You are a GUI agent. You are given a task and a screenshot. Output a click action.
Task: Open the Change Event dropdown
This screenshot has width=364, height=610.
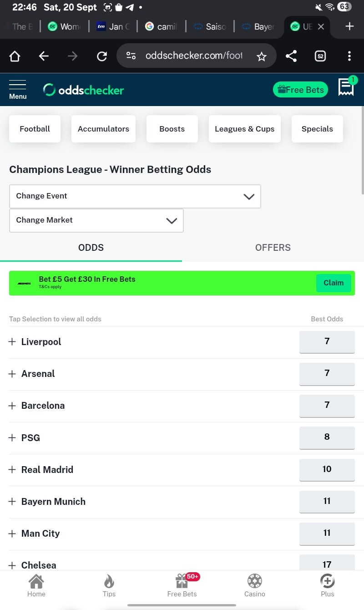135,196
